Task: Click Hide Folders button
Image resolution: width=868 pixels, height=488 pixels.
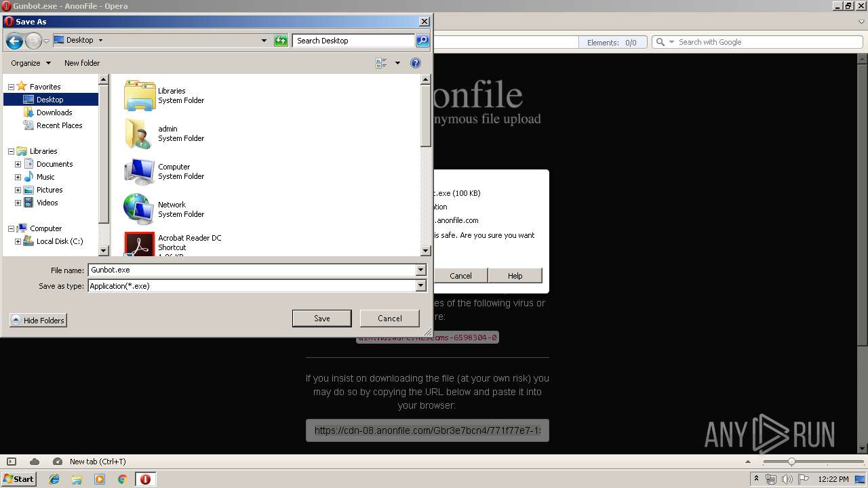Action: click(x=38, y=321)
